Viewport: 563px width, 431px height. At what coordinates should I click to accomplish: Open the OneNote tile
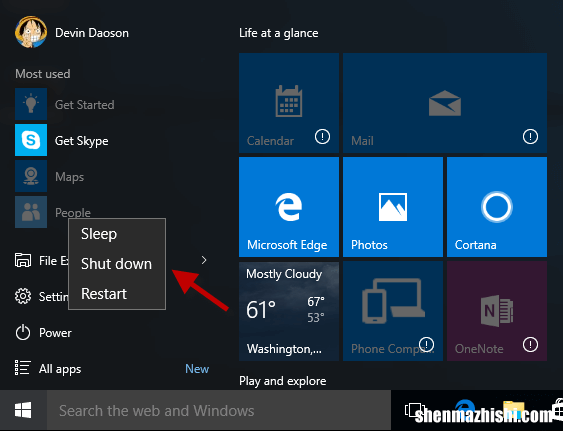coord(497,311)
